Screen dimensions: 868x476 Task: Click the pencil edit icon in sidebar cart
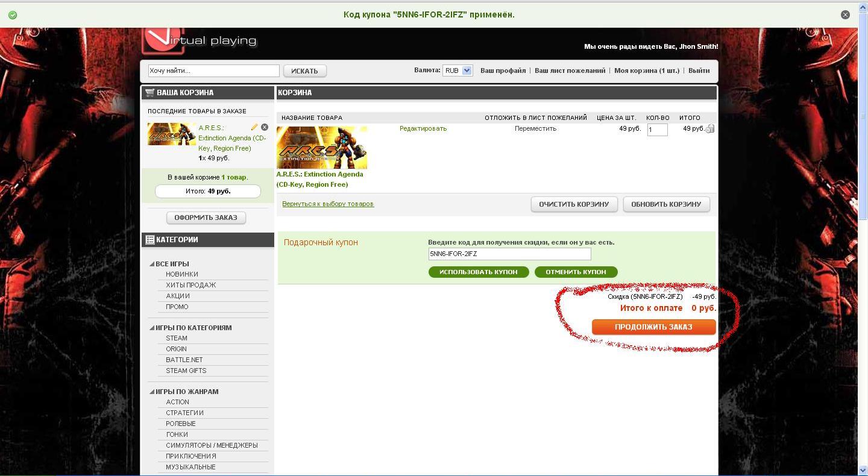click(254, 127)
